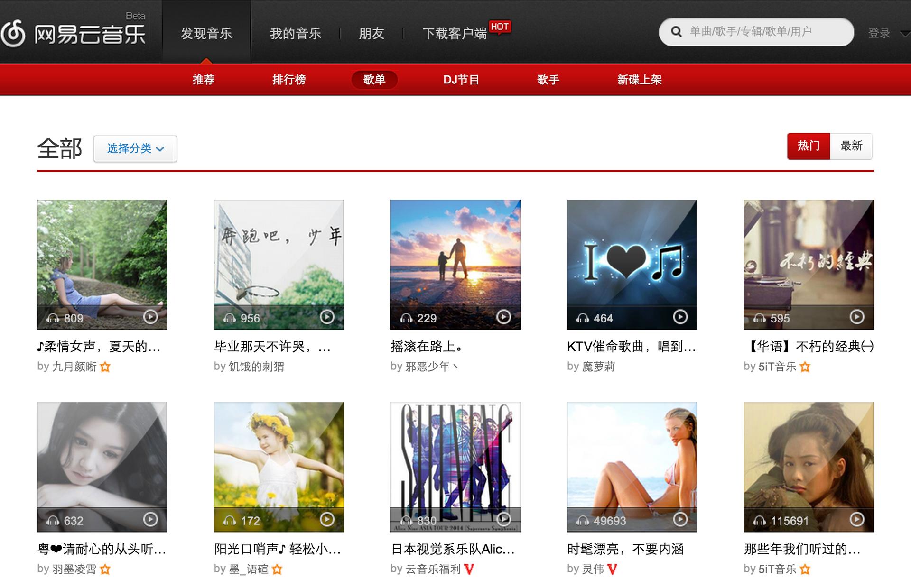This screenshot has height=588, width=911.
Task: Click the search magnifier icon
Action: [676, 32]
